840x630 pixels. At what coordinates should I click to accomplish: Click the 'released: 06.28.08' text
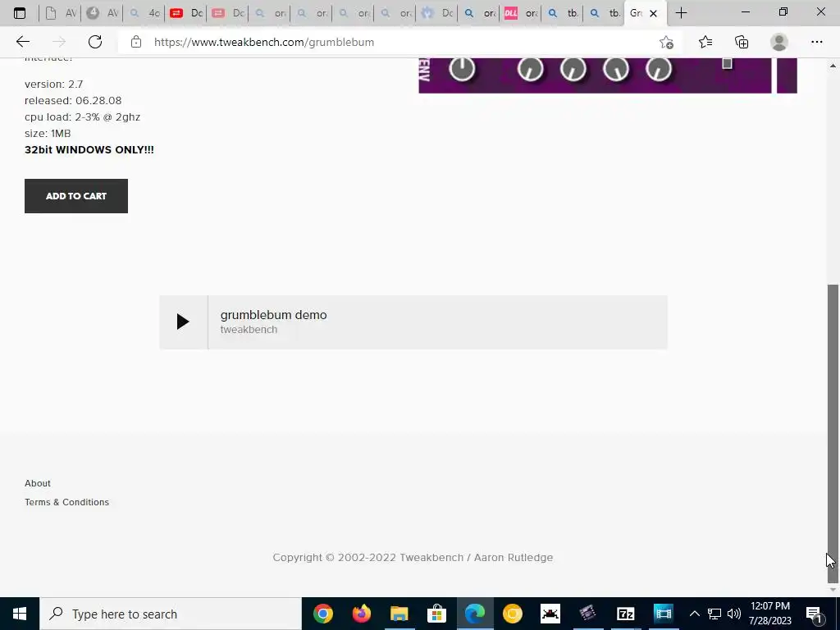click(73, 101)
